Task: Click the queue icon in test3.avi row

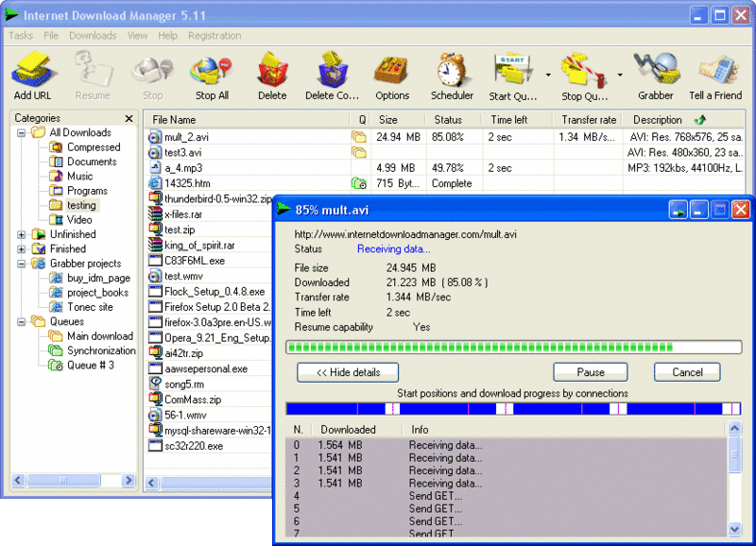Action: pos(359,152)
